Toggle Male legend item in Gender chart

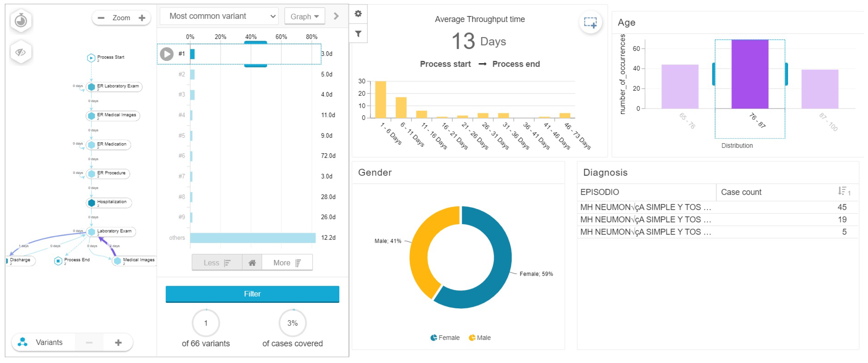tap(479, 337)
